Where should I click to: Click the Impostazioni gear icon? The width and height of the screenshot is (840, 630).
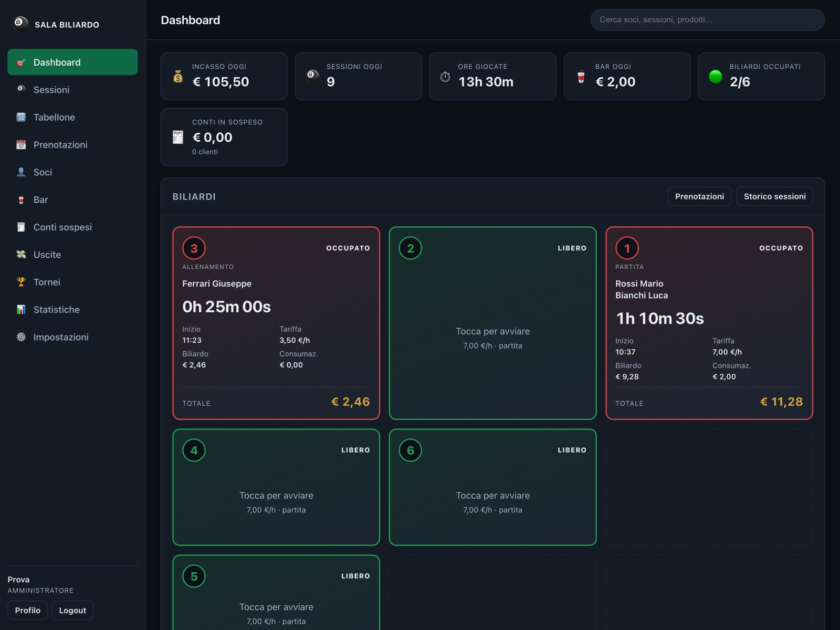coord(21,337)
